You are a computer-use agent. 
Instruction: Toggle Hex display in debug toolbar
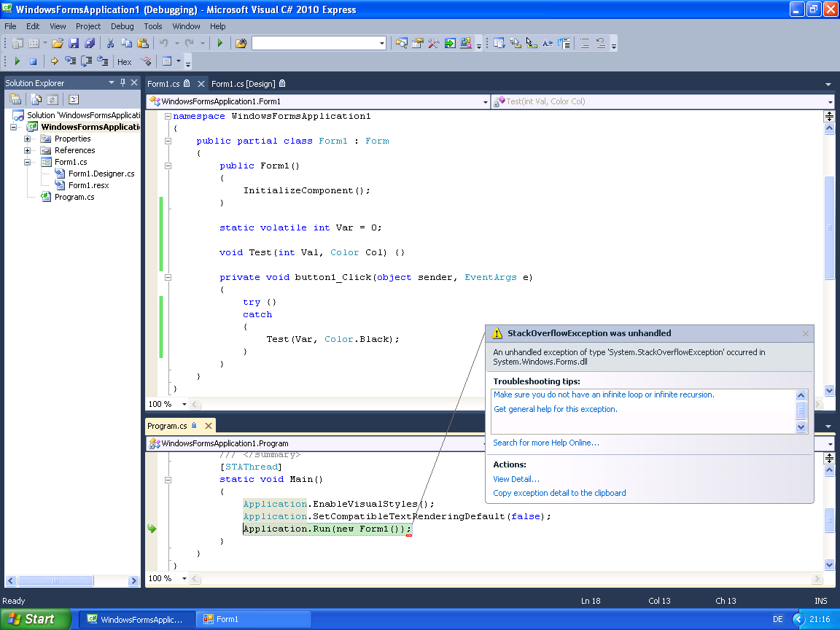click(124, 61)
